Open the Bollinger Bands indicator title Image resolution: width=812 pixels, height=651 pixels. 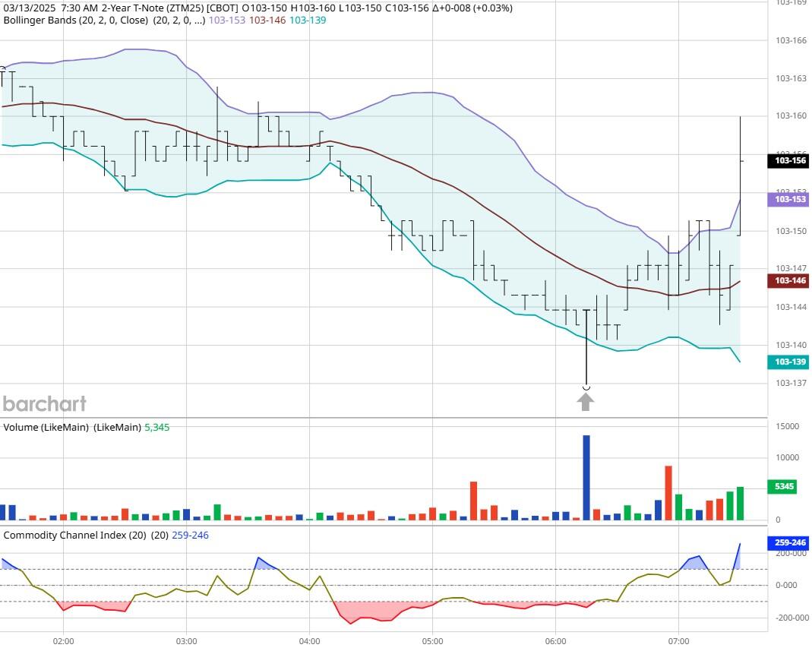(75, 21)
